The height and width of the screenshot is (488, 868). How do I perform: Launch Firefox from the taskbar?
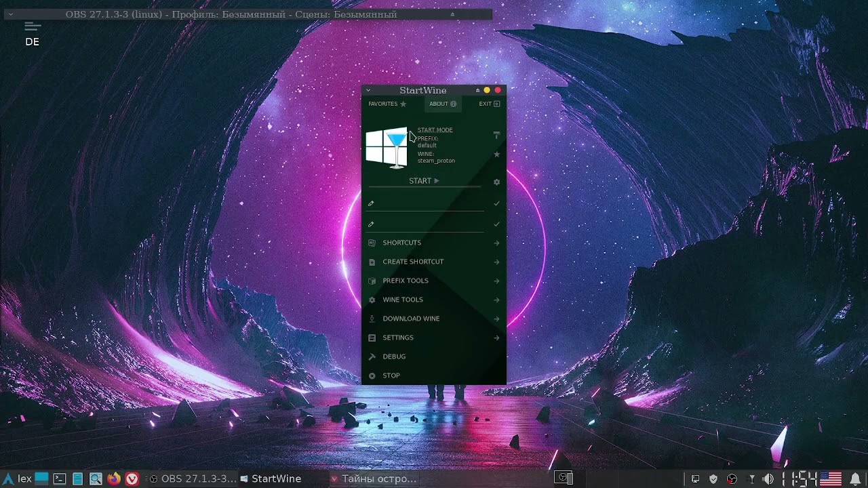click(x=114, y=479)
